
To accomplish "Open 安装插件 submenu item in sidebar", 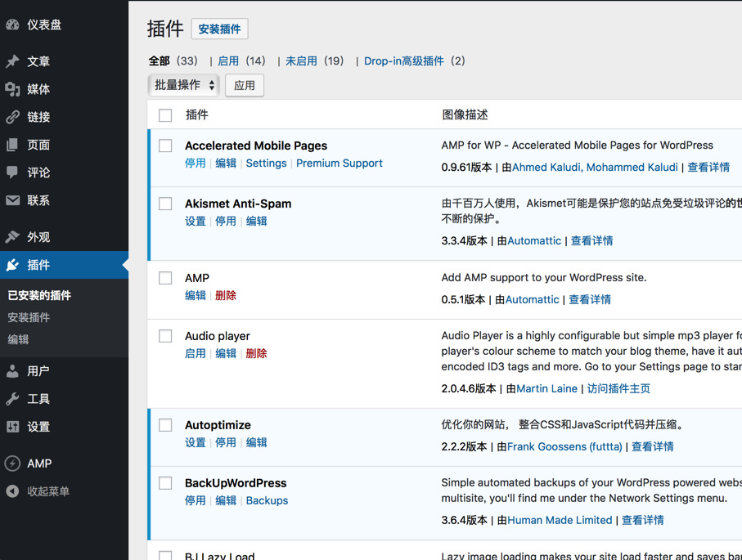I will click(29, 317).
